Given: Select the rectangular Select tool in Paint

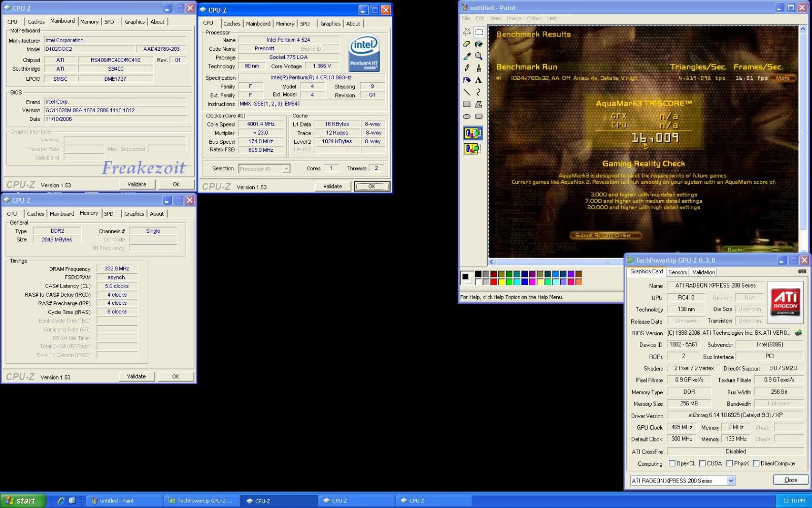Looking at the screenshot, I should [479, 32].
